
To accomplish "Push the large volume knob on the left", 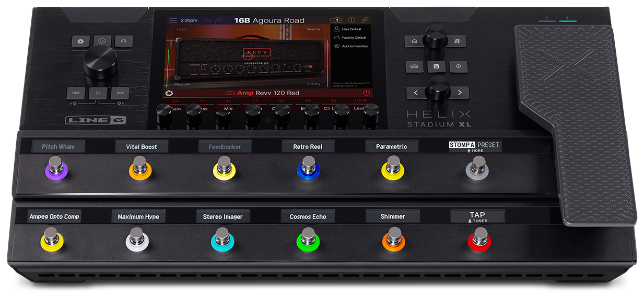I will pyautogui.click(x=100, y=62).
